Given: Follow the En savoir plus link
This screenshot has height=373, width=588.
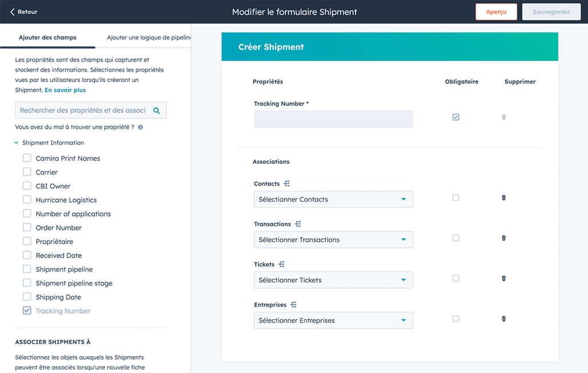Looking at the screenshot, I should [65, 90].
